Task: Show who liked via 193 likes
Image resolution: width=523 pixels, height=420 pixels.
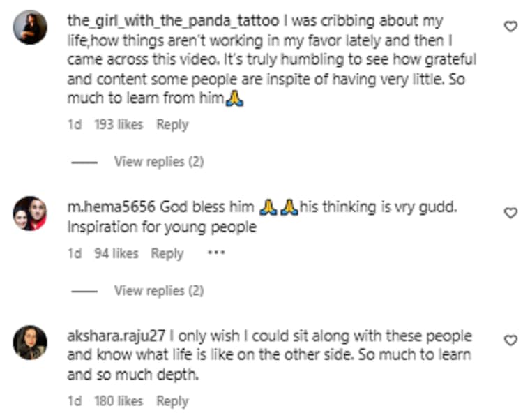Action: pyautogui.click(x=119, y=124)
